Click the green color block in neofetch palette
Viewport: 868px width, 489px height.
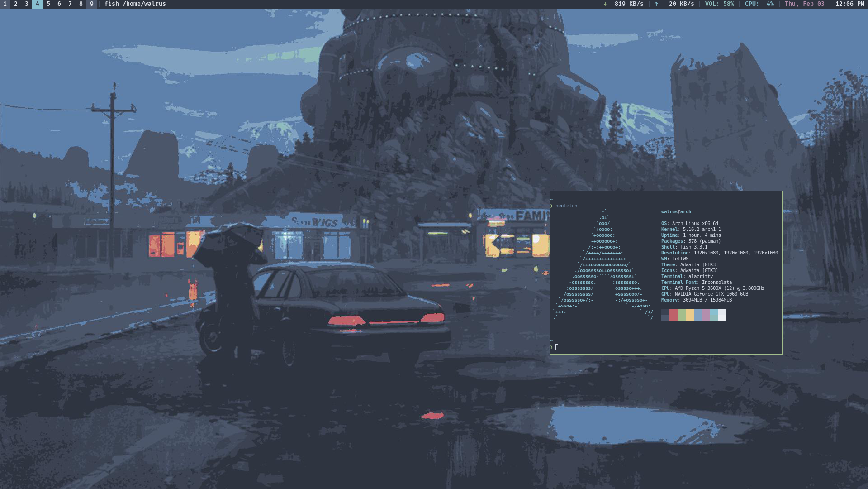coord(682,315)
